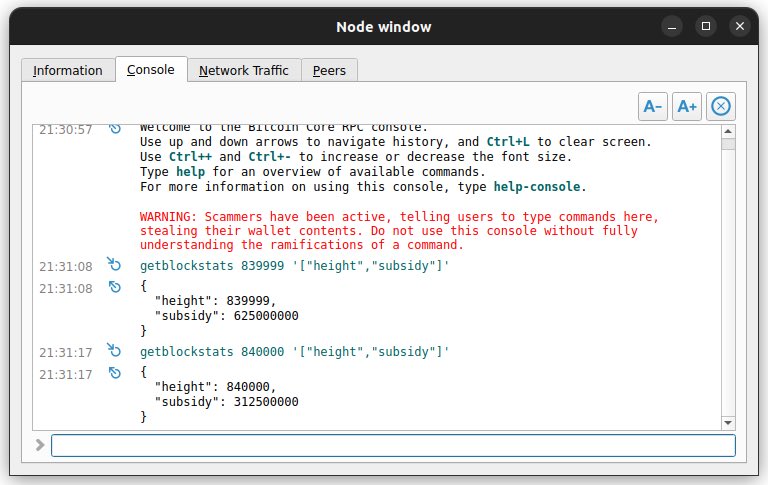768x485 pixels.
Task: Click the timestamp 21:31:08 on the command row
Action: tap(66, 267)
